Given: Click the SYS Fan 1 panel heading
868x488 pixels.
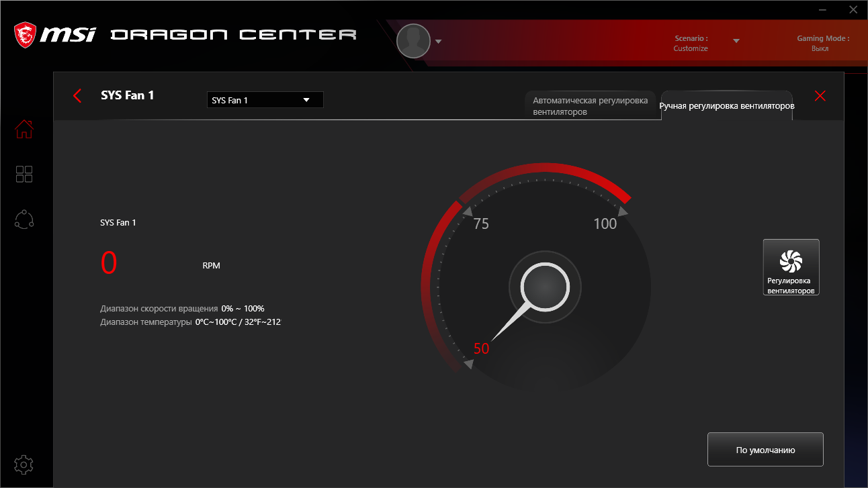Looking at the screenshot, I should point(128,95).
